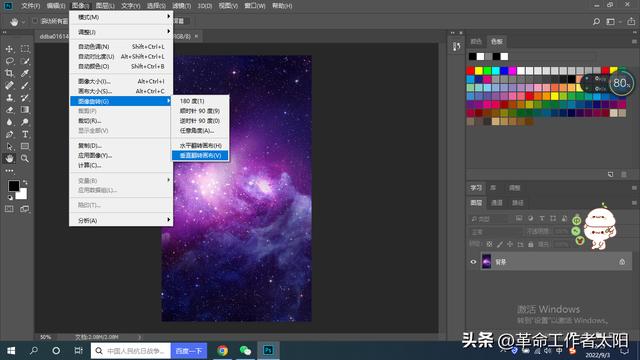Create new swatch icon in Swatches panel
The width and height of the screenshot is (640, 360).
[611, 175]
